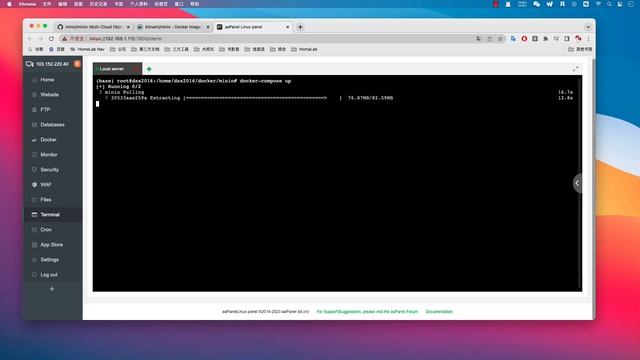Open the tab search dropdown arrow
640x360 pixels.
tap(588, 27)
